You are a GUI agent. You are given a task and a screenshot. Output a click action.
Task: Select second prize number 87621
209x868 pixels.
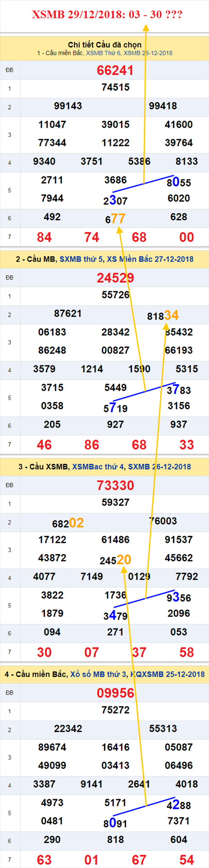pyautogui.click(x=68, y=313)
